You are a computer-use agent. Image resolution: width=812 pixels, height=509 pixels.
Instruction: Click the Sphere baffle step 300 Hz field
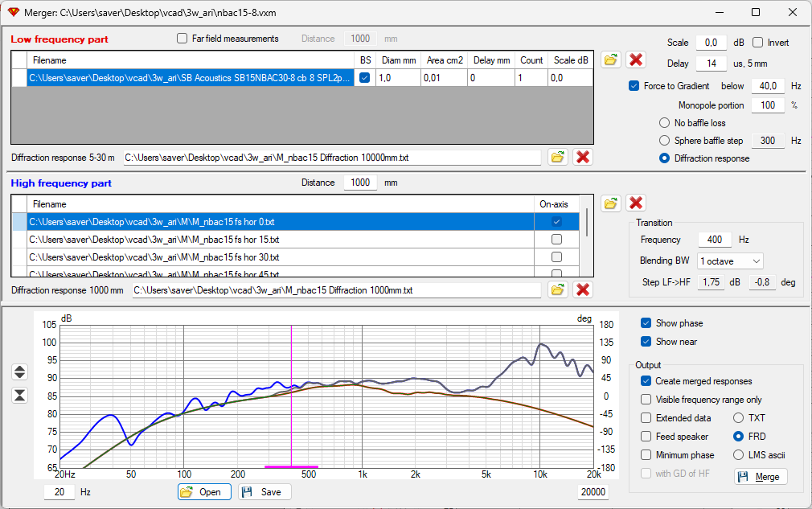(768, 141)
